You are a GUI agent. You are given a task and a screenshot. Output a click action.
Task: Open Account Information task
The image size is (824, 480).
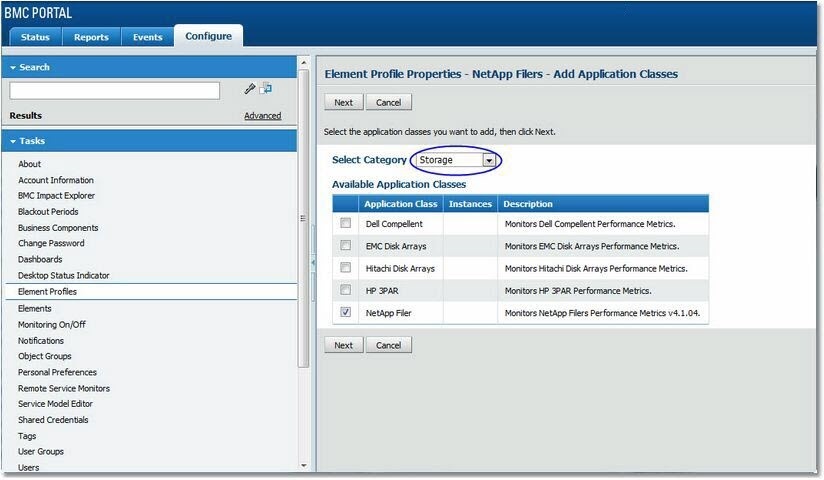tap(56, 180)
